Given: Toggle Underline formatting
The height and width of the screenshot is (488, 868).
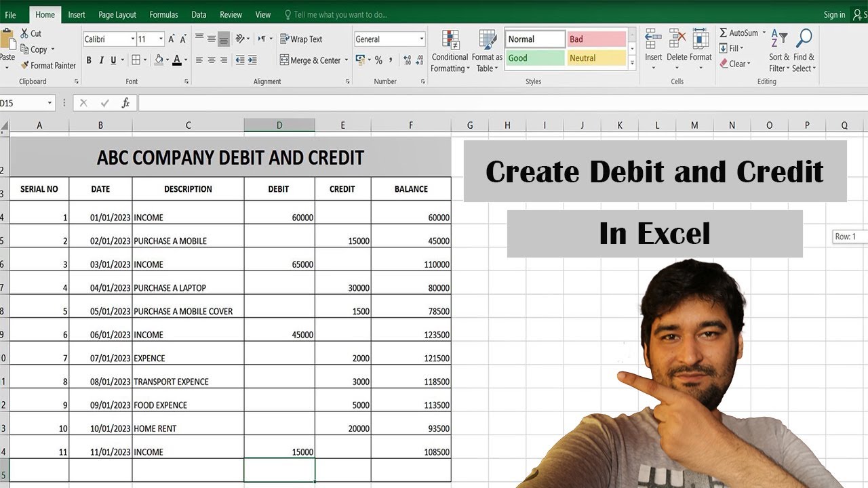Looking at the screenshot, I should click(x=113, y=60).
